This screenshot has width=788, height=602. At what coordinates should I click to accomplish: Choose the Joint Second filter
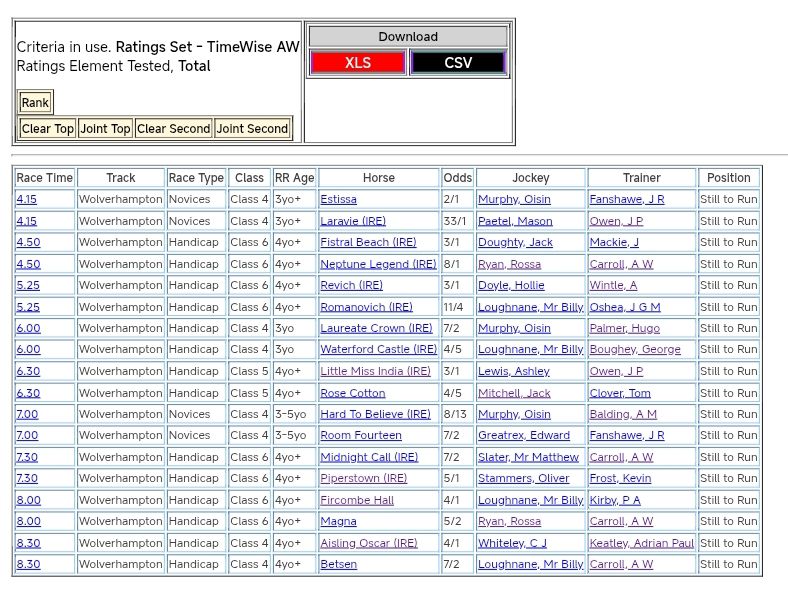[x=252, y=129]
